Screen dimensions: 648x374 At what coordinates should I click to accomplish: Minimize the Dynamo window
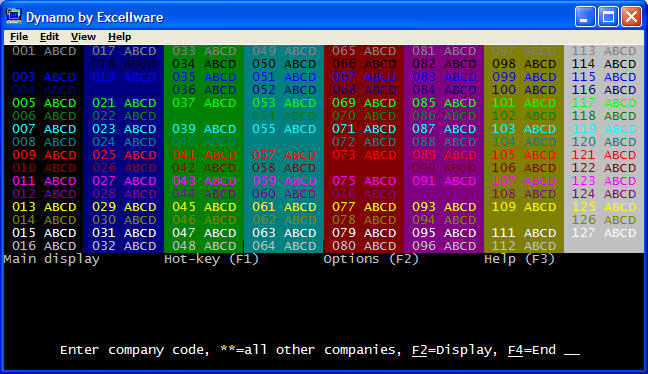coord(585,17)
